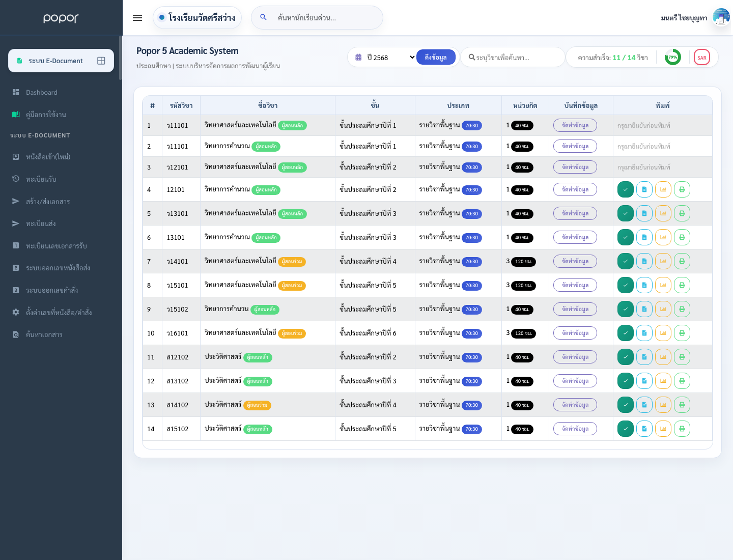Screen dimensions: 733x560
Task: Open blue document icon for course ส15102
Action: click(x=644, y=429)
